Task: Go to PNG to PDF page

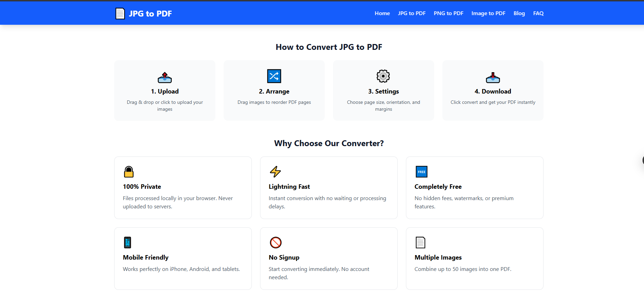Action: tap(449, 13)
